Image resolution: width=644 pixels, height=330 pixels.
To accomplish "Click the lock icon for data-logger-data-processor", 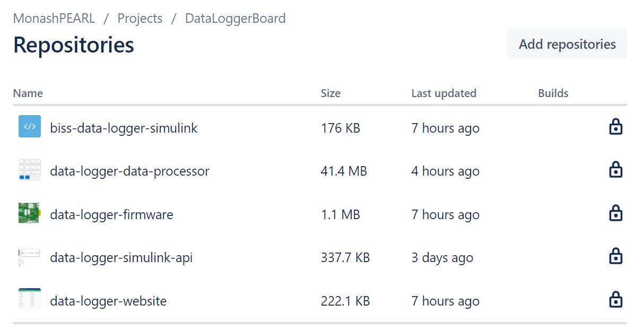I will click(615, 170).
